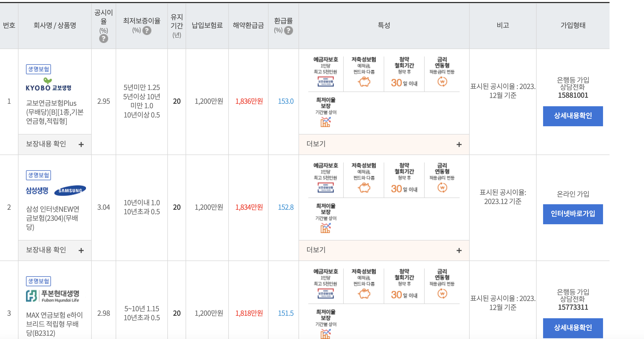Click the help icon under 공시이율 header
644x339 pixels.
[103, 39]
